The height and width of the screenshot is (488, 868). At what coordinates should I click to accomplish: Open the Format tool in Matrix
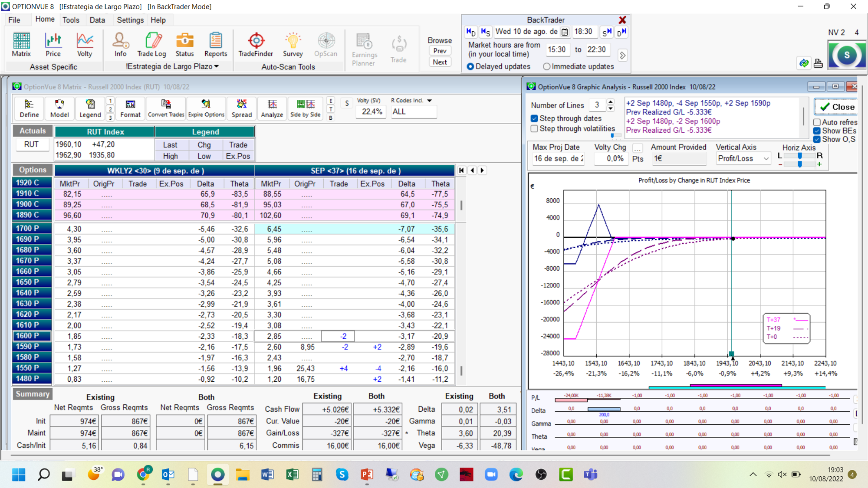(x=130, y=108)
